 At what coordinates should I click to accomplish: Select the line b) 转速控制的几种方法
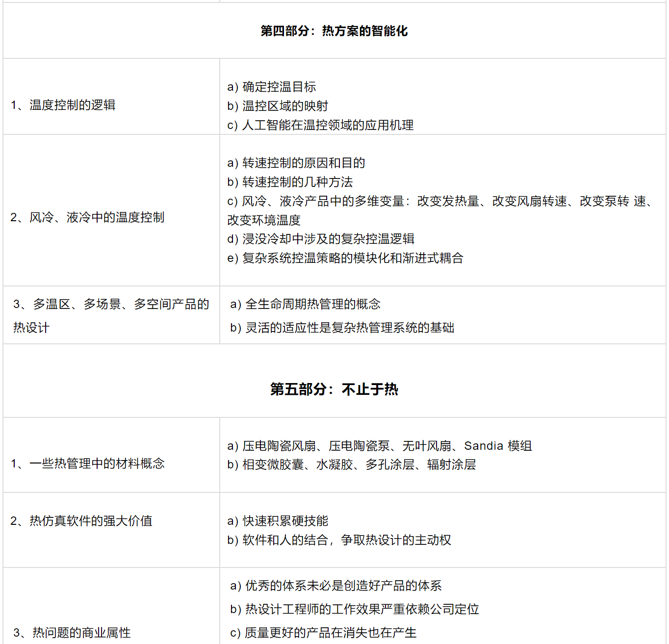click(x=290, y=182)
